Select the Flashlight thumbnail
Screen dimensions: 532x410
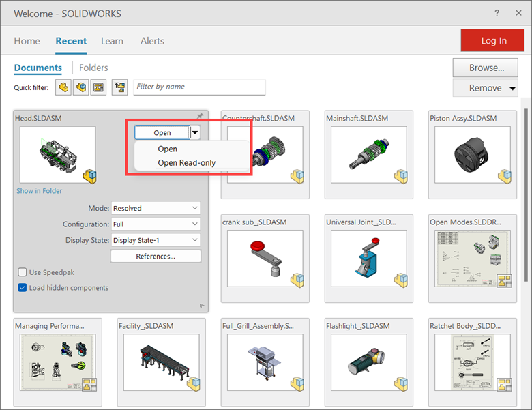(369, 362)
